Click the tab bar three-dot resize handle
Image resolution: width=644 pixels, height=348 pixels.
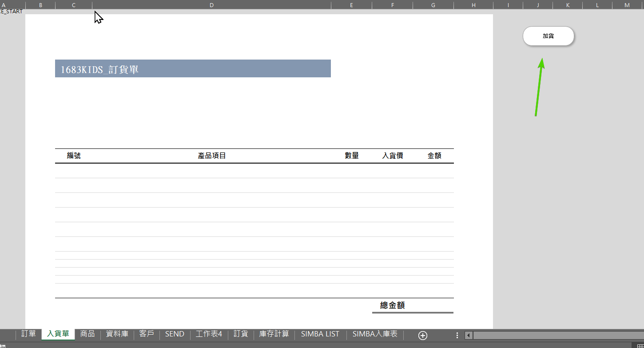(x=457, y=336)
